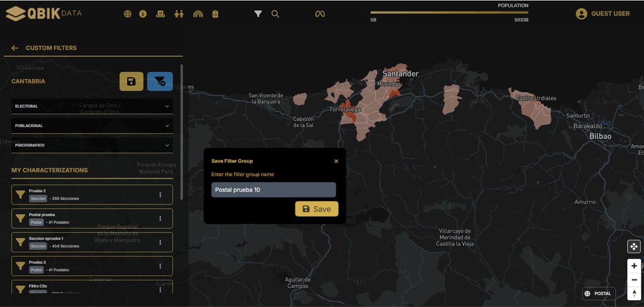This screenshot has height=307, width=644.
Task: Expand the Psicografico filter section
Action: 92,145
